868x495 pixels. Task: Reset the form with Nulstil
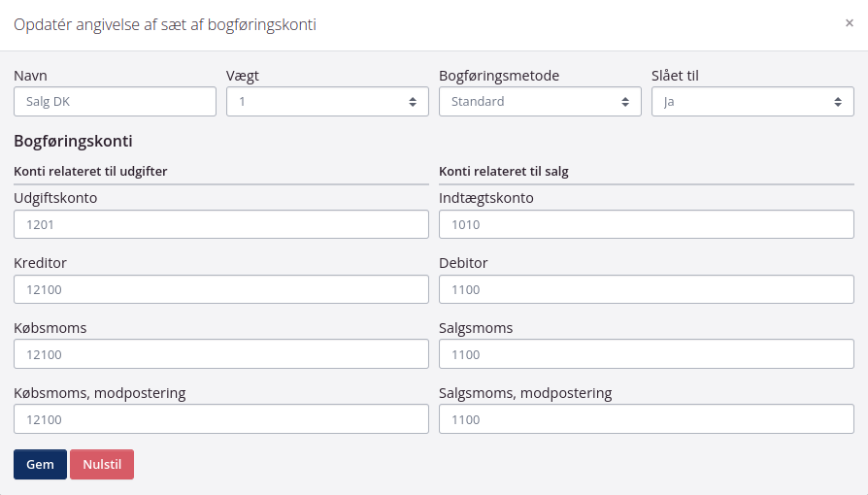(x=102, y=464)
